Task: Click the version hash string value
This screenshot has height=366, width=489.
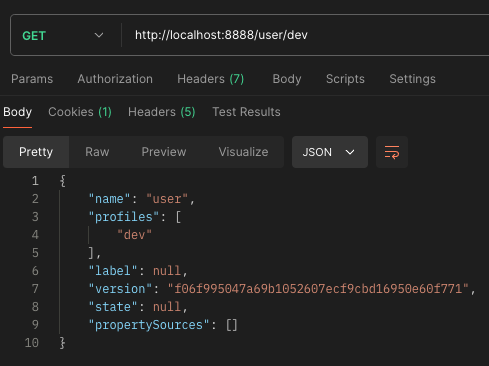Action: [318, 289]
